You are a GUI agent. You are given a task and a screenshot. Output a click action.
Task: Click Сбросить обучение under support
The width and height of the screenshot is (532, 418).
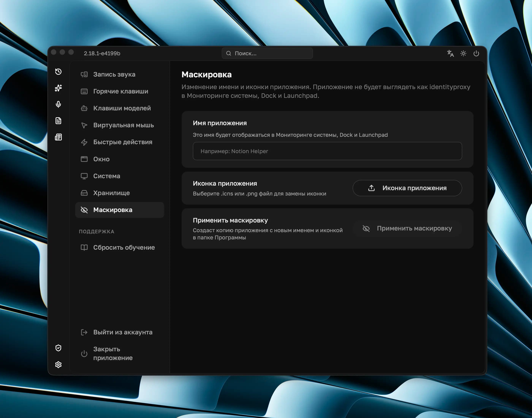tap(124, 247)
